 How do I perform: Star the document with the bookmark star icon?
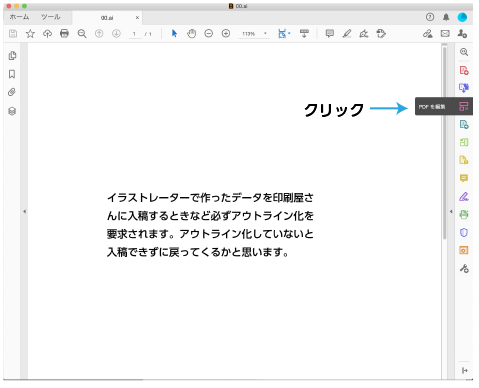click(x=30, y=34)
